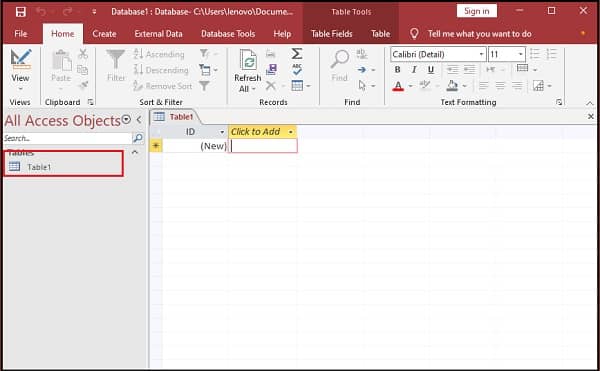Align text left

point(484,86)
